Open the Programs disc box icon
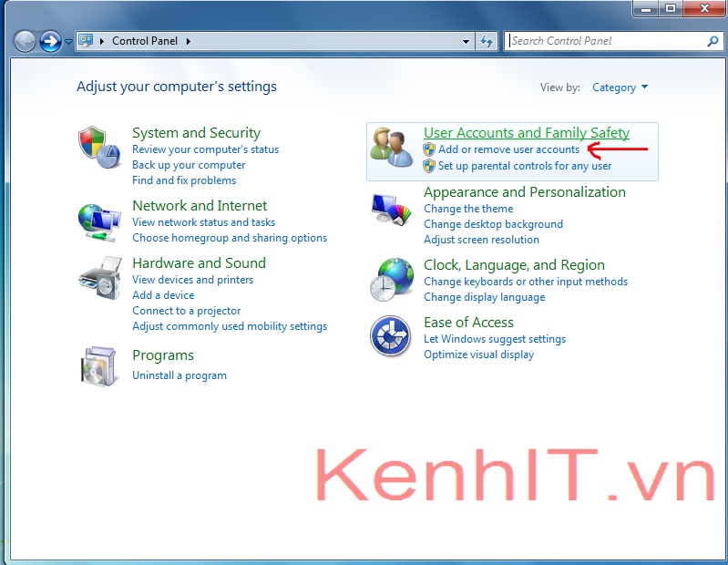This screenshot has height=565, width=728. click(x=98, y=366)
